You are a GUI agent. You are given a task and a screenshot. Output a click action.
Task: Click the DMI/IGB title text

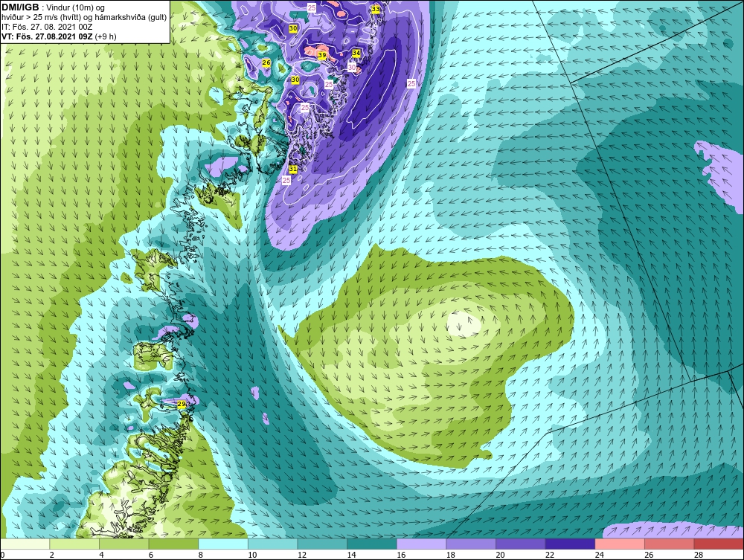point(20,7)
